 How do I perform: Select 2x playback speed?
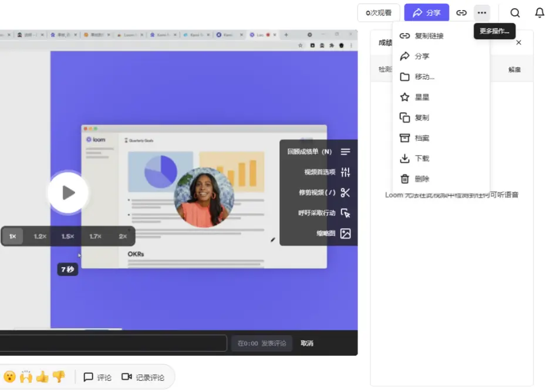123,236
